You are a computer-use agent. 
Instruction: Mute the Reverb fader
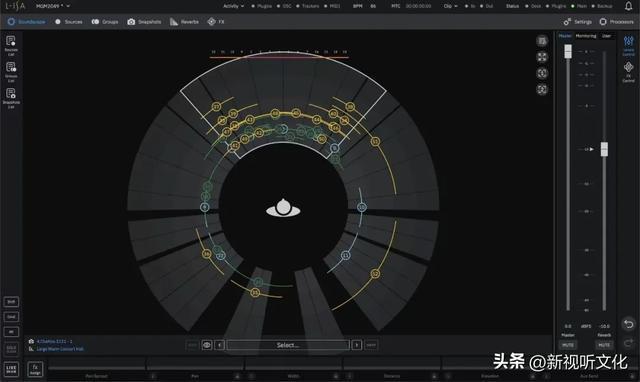coord(604,345)
